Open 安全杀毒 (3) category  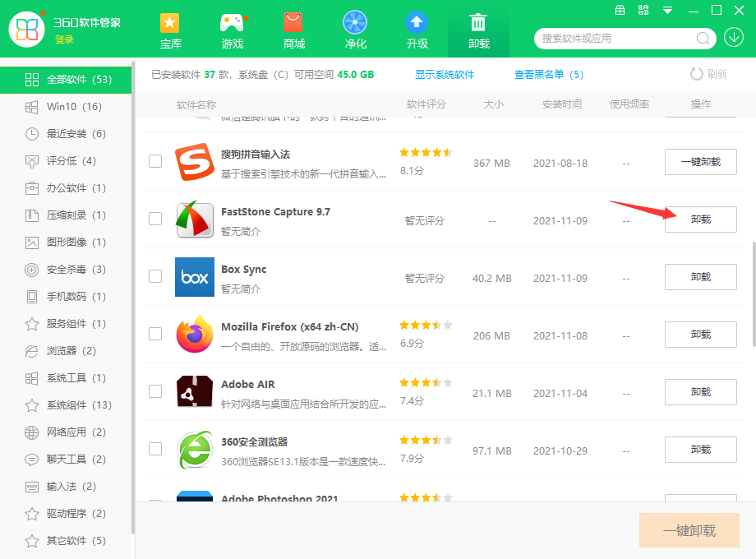pos(66,270)
